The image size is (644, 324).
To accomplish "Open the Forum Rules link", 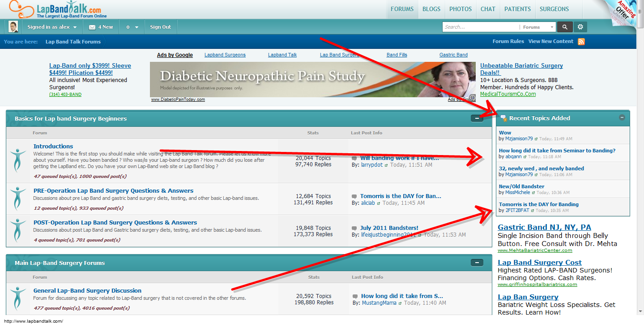I will tap(508, 41).
